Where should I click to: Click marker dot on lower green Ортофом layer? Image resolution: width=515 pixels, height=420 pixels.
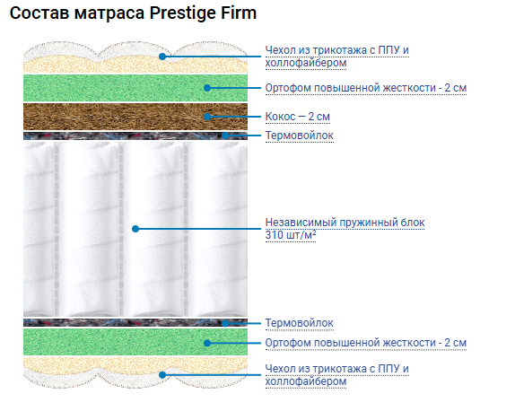[207, 343]
